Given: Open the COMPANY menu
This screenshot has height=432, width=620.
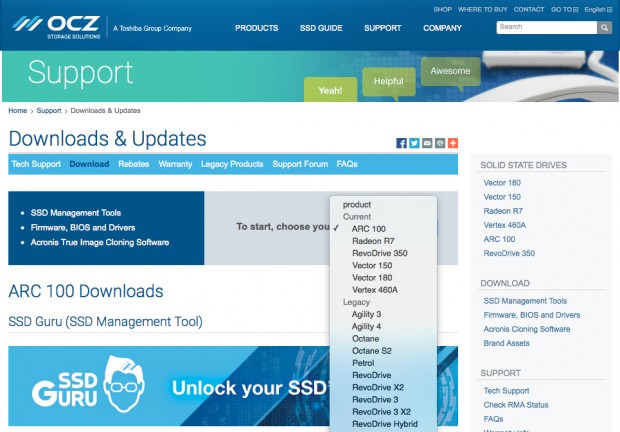Looking at the screenshot, I should (442, 28).
